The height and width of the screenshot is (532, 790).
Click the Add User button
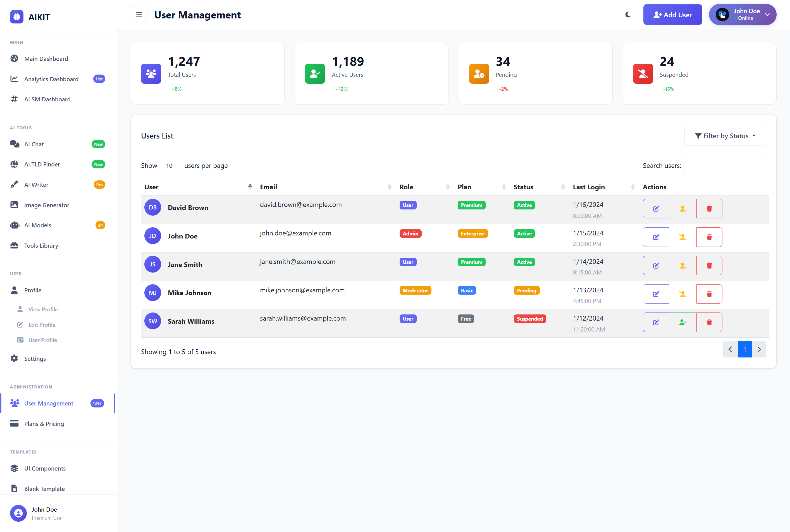click(x=672, y=15)
